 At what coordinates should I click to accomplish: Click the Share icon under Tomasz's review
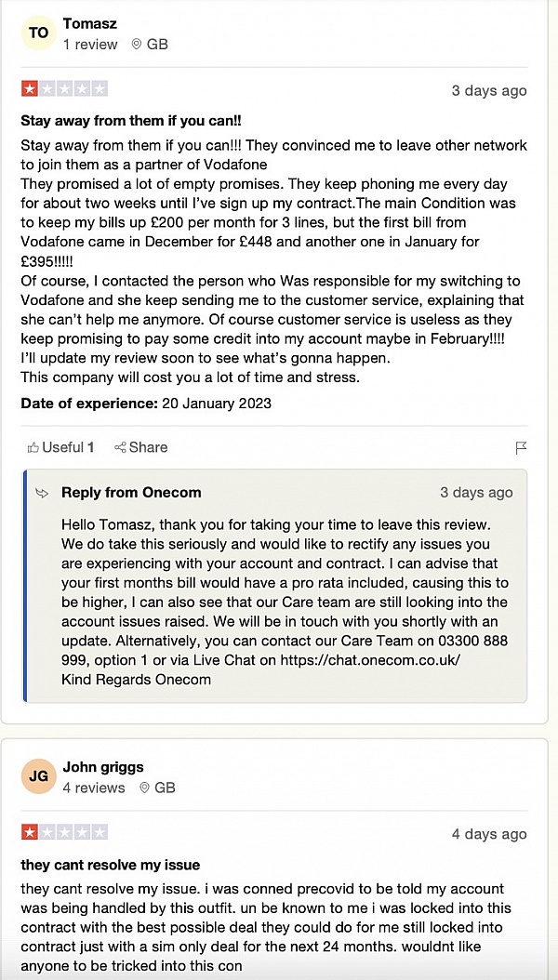pos(120,447)
